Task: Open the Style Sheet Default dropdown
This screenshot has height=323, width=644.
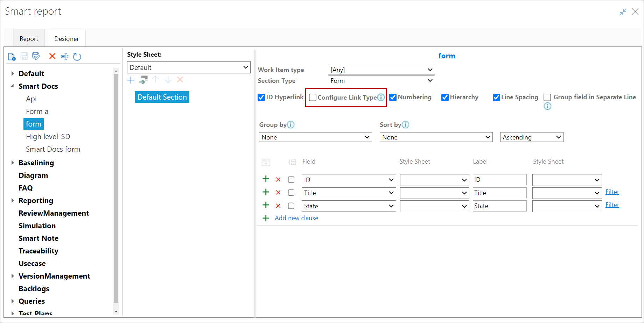Action: (x=189, y=67)
